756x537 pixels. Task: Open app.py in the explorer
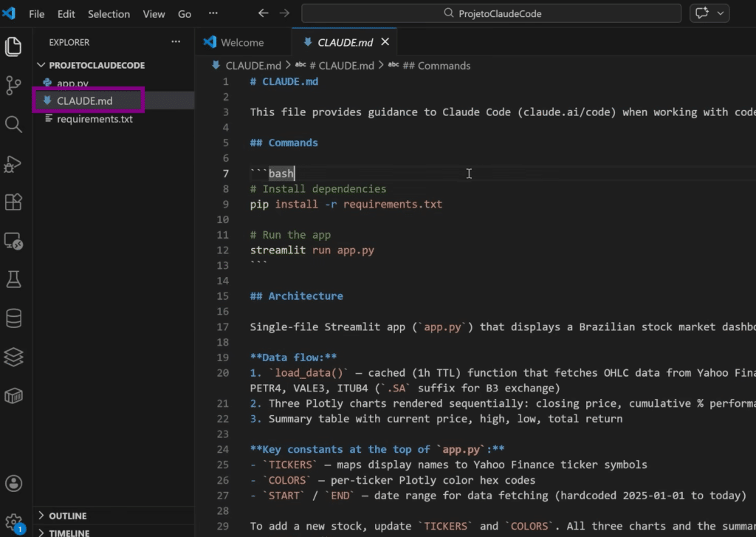72,83
